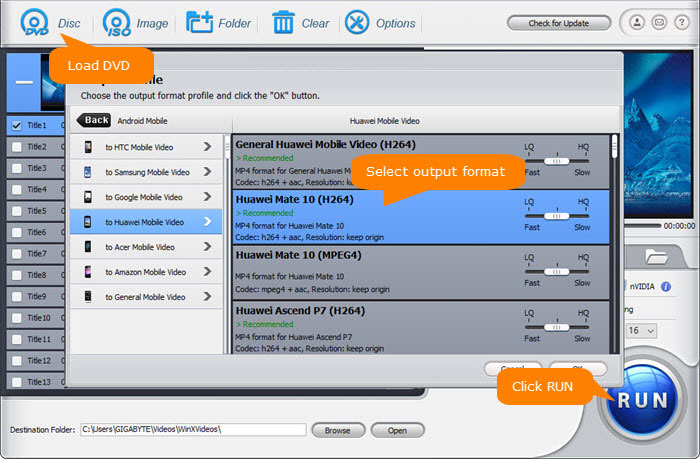Select to General Mobile Video category
This screenshot has height=459, width=700.
point(146,297)
